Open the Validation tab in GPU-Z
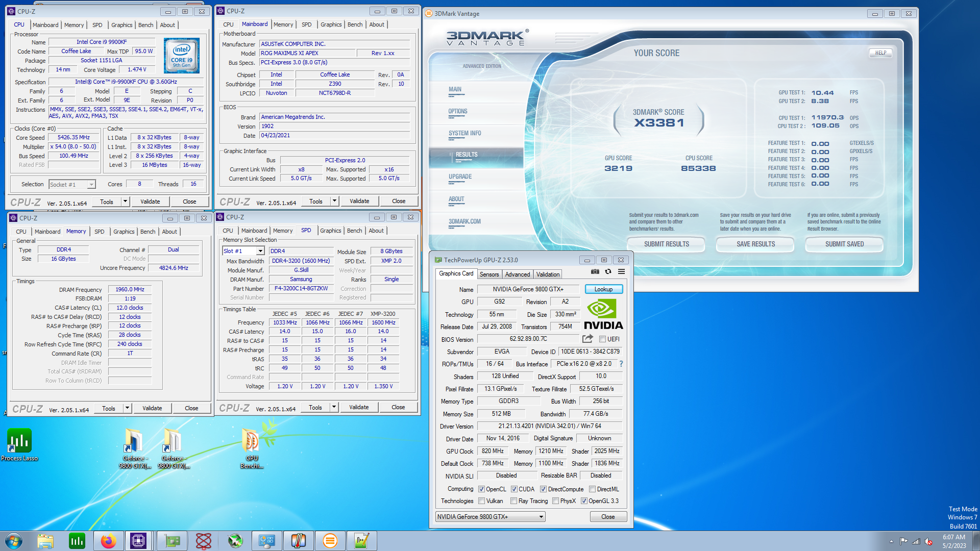The height and width of the screenshot is (551, 980). [548, 274]
